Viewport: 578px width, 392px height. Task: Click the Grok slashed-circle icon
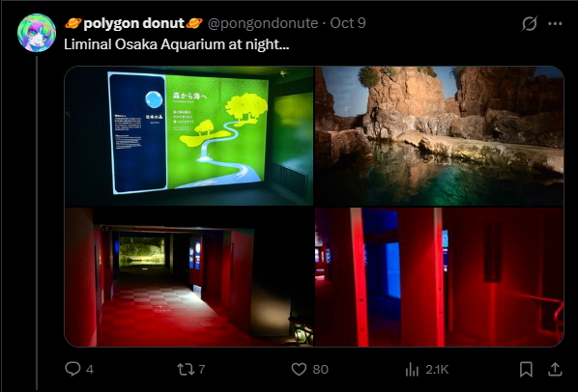click(530, 23)
